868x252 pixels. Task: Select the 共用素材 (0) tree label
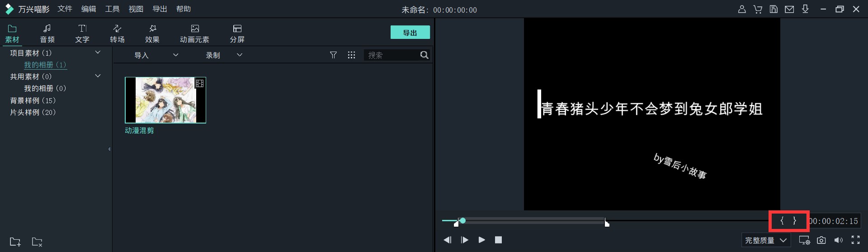click(31, 76)
